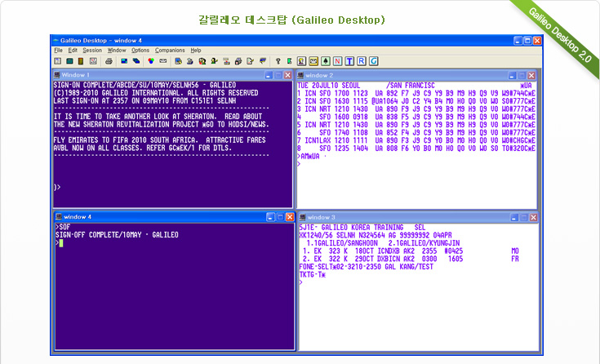Click '5J1E- GALILEO KOREA TRAINING' line
This screenshot has height=364, width=600.
pyautogui.click(x=362, y=228)
